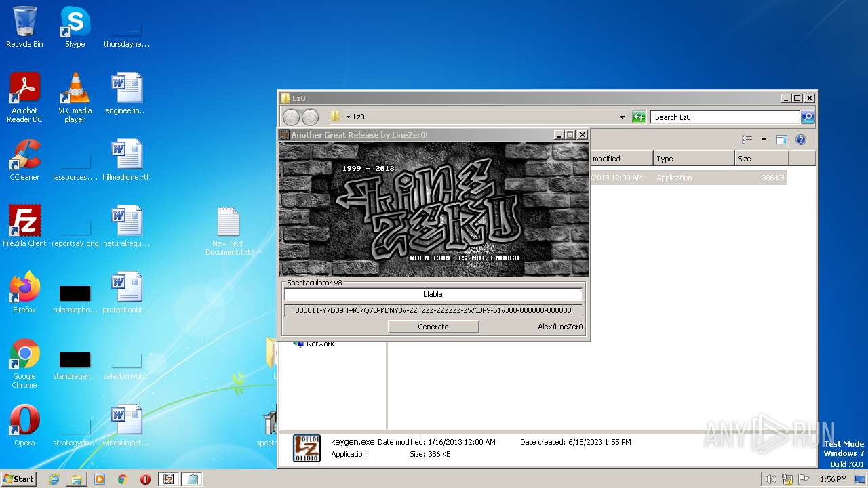
Task: Click the search magnifier icon in Explorer
Action: 807,117
